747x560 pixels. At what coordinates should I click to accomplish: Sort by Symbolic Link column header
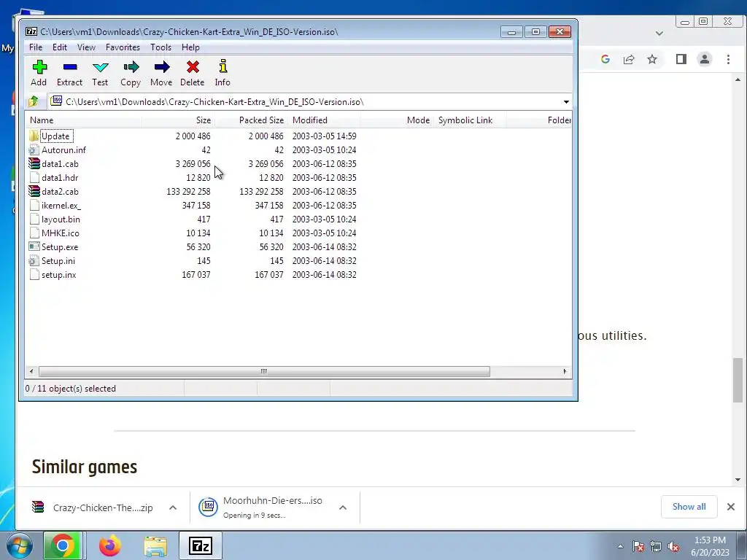[471, 120]
